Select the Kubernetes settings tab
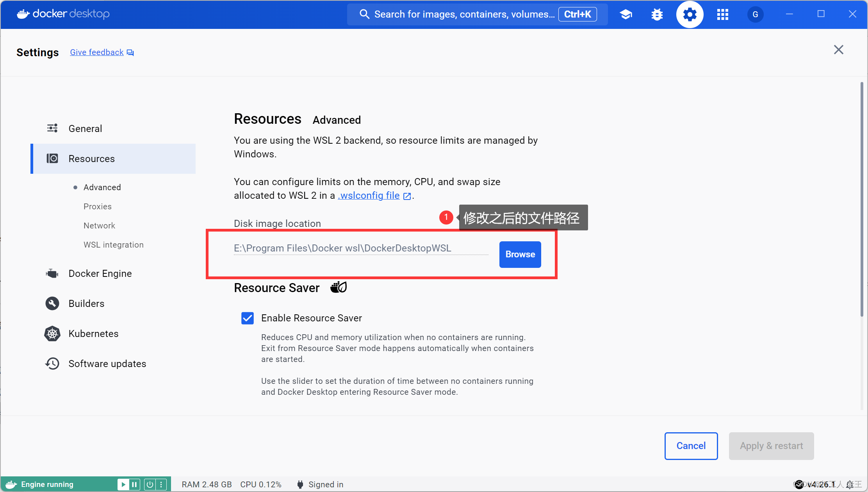The height and width of the screenshot is (492, 868). coord(113,333)
